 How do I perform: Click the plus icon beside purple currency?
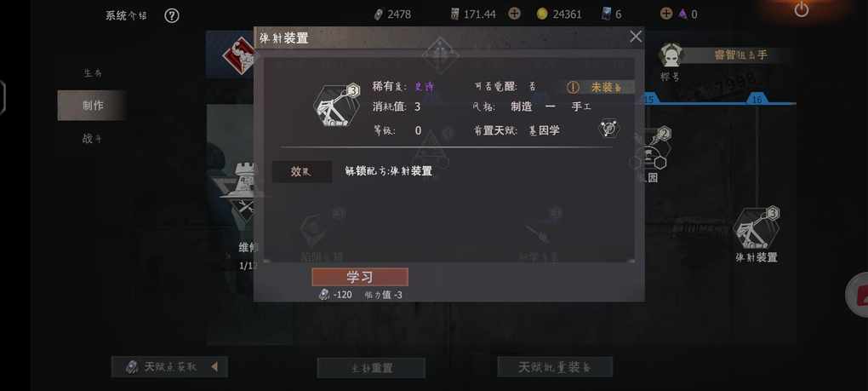pyautogui.click(x=666, y=14)
